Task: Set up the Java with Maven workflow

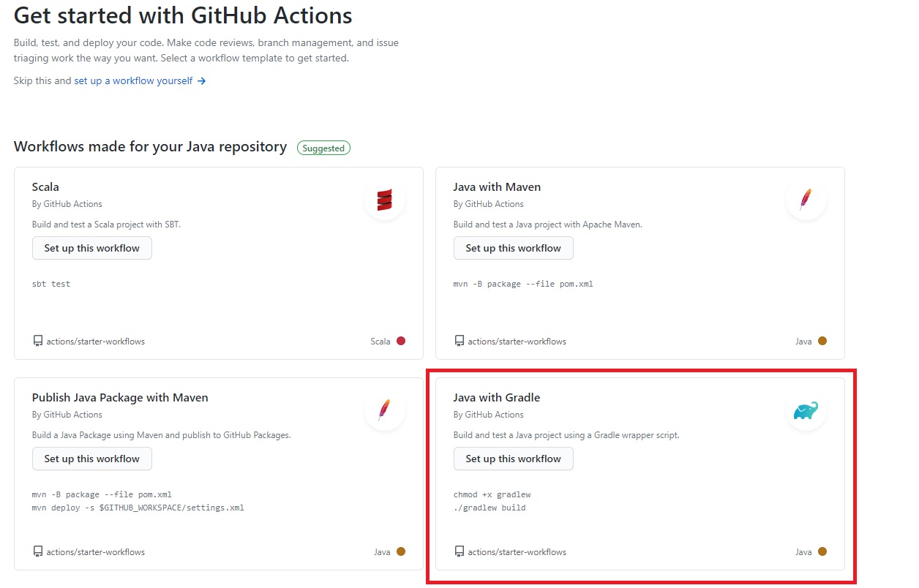Action: (514, 248)
